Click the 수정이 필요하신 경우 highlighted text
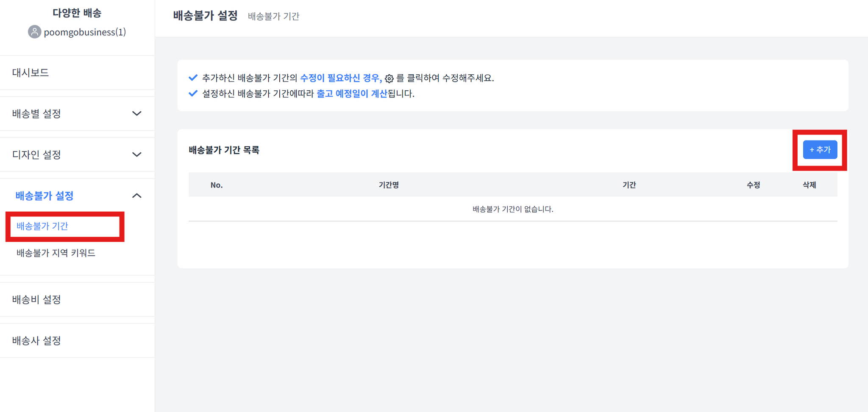Screen dimensions: 868x412 (341, 78)
